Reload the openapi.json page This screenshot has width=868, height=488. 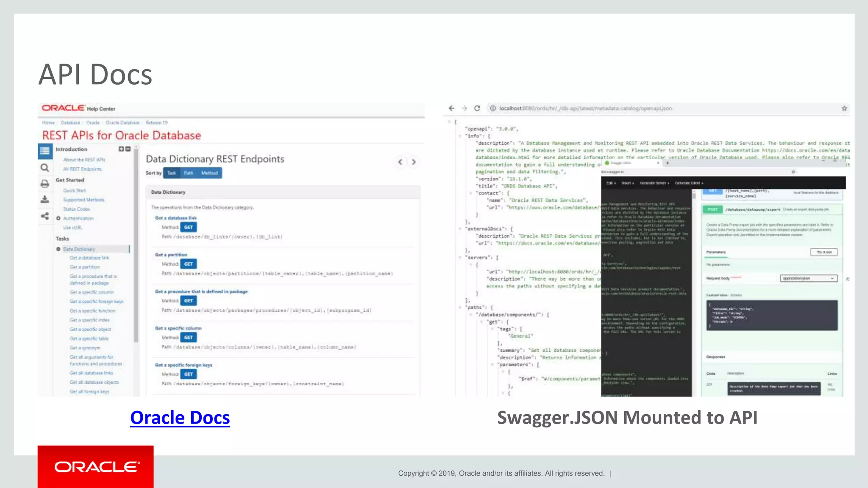coord(477,108)
